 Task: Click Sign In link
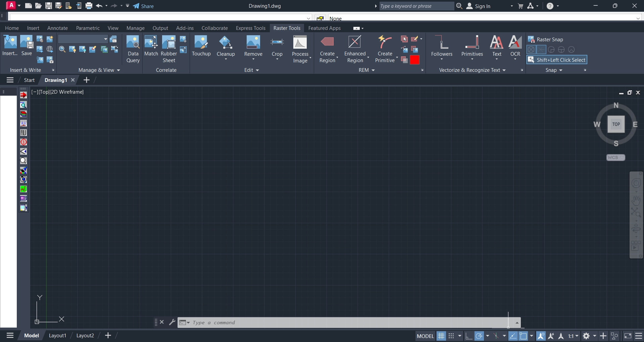(482, 6)
